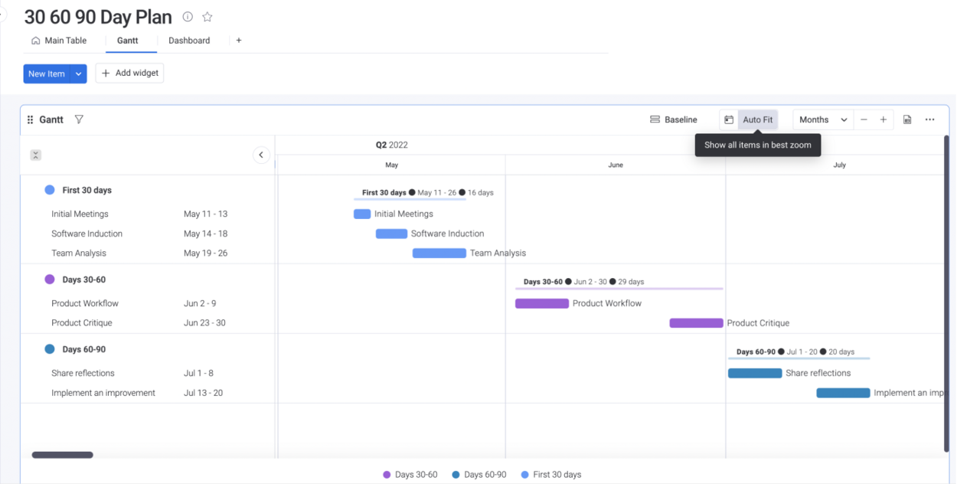Open the Gantt filter funnel icon
The image size is (980, 484).
(79, 119)
